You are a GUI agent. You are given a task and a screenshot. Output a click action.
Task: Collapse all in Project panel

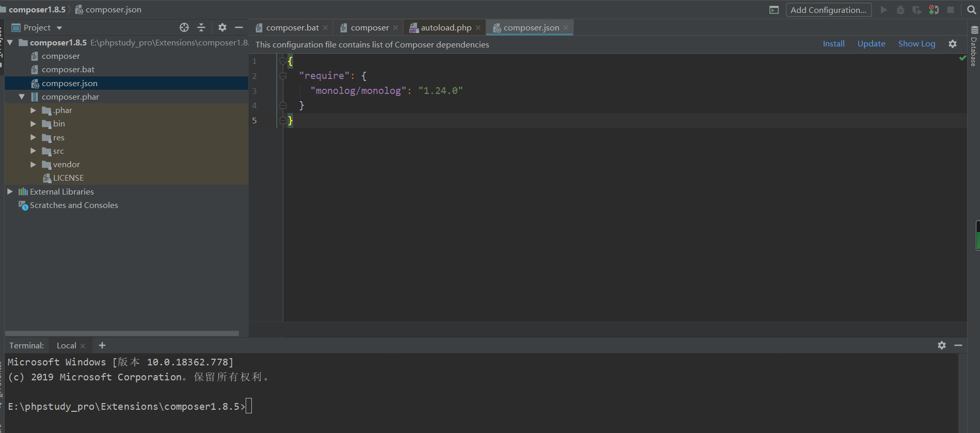[x=201, y=27]
